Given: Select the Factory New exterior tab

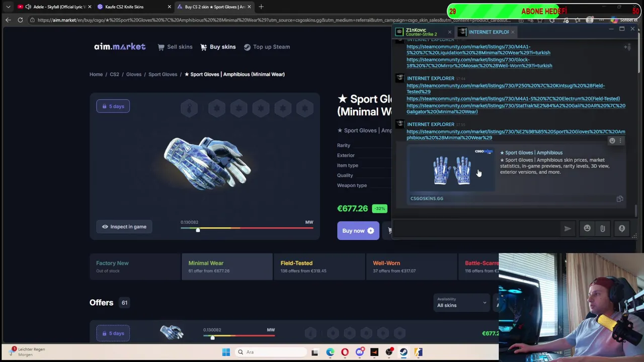Looking at the screenshot, I should click(x=135, y=266).
